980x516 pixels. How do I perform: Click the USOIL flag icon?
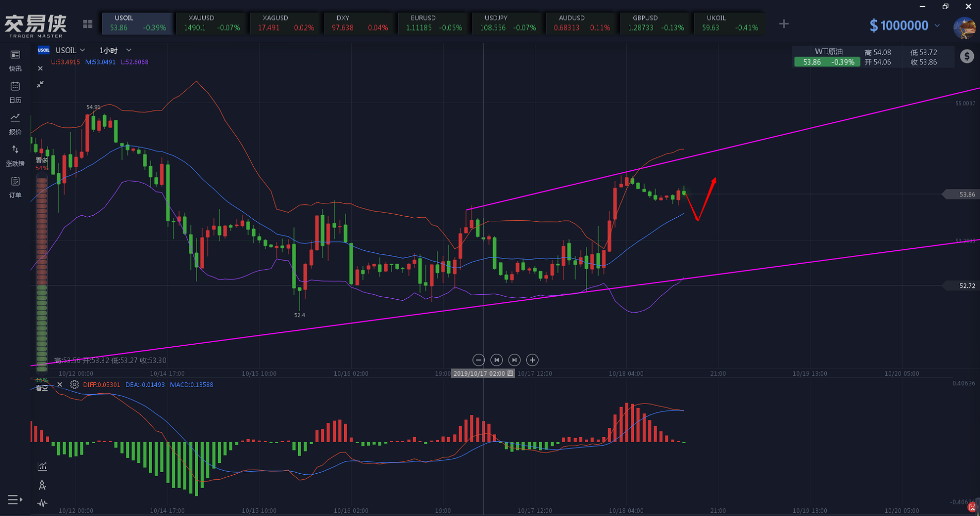click(x=44, y=50)
